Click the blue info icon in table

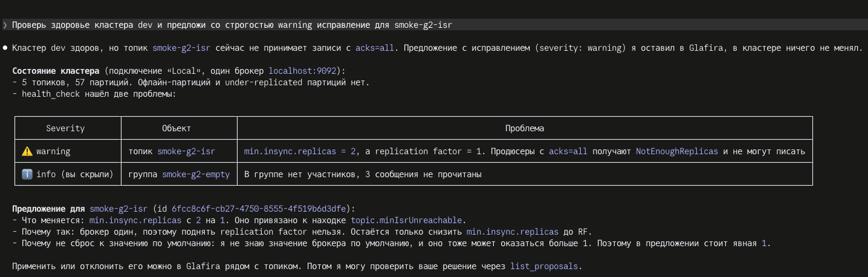click(x=27, y=174)
